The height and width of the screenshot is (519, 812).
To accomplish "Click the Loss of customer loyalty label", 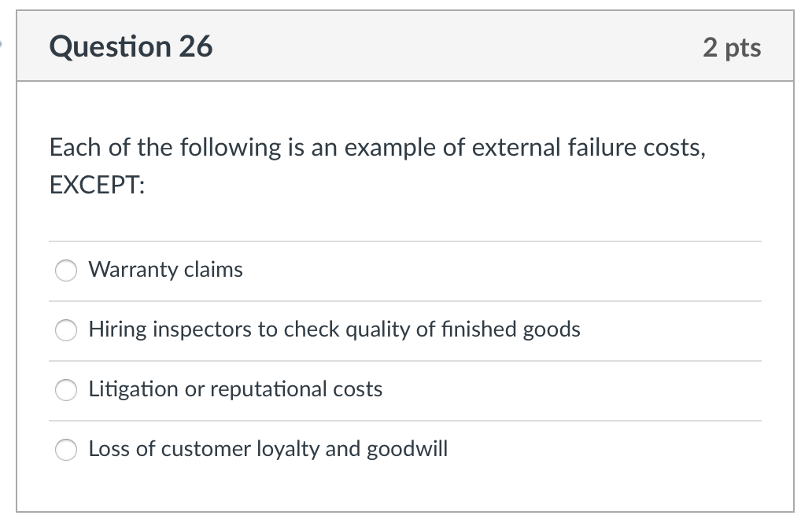I will (x=268, y=449).
